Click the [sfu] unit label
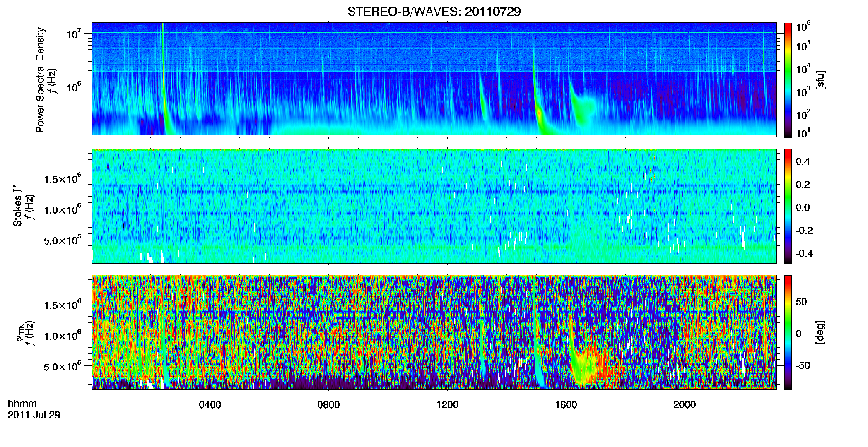The height and width of the screenshot is (447, 868). tap(821, 80)
